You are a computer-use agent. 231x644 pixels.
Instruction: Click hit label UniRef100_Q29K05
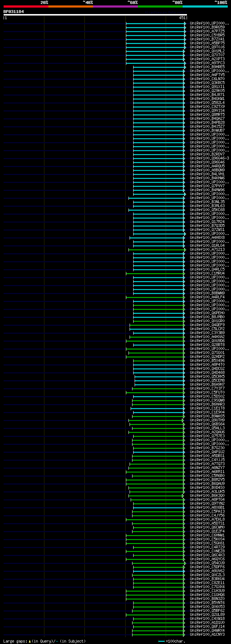[x=207, y=91]
